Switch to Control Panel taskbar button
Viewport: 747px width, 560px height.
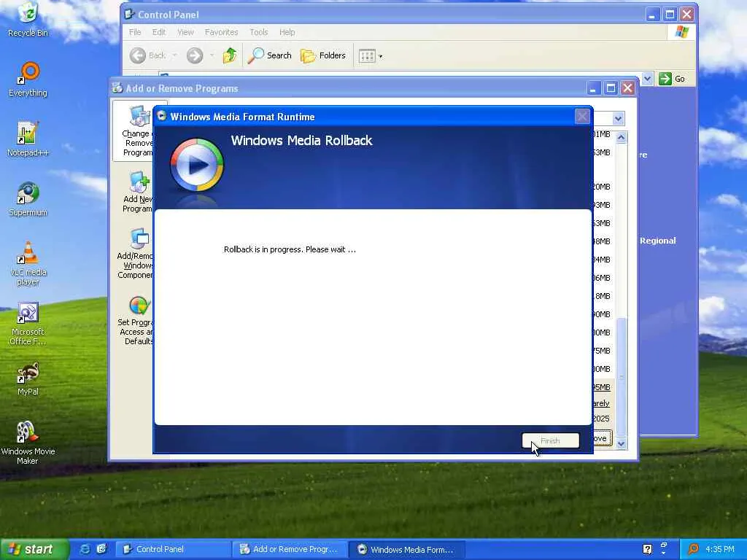point(173,549)
